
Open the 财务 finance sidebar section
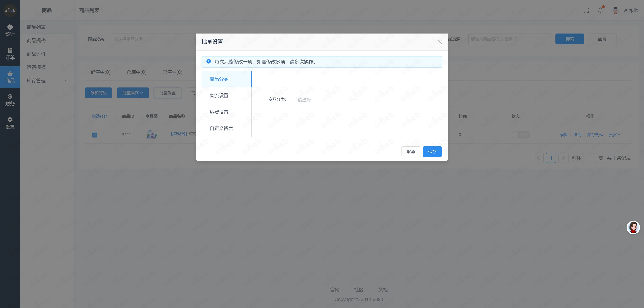10,100
